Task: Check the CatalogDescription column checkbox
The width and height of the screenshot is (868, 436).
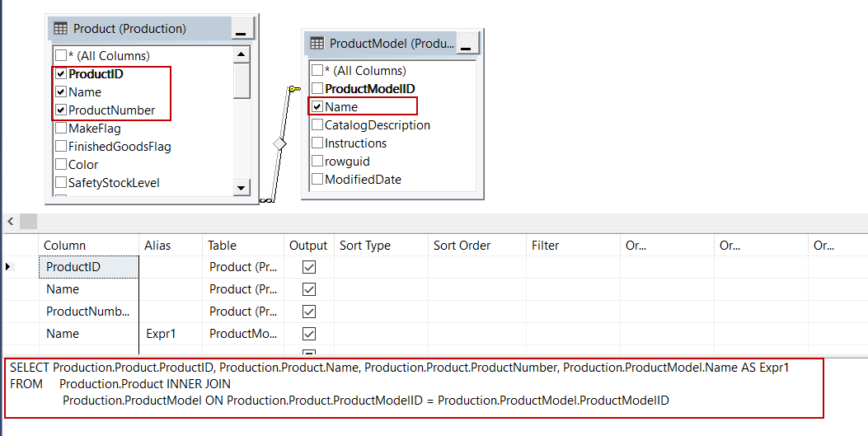Action: pos(317,125)
